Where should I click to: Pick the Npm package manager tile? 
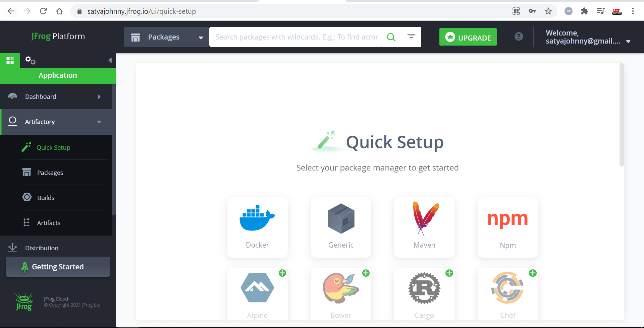(507, 227)
